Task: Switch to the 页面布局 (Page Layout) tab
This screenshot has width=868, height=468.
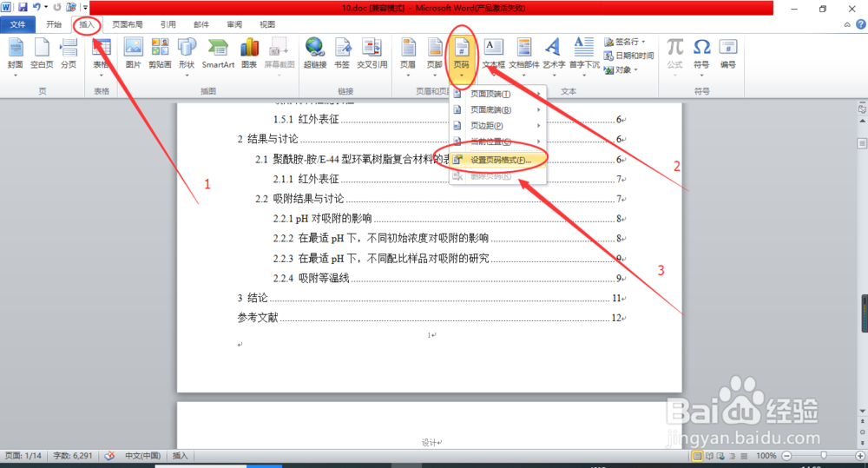Action: 128,24
